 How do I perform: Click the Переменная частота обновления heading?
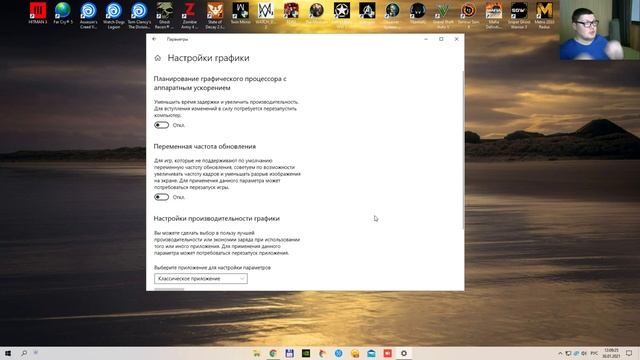point(204,146)
